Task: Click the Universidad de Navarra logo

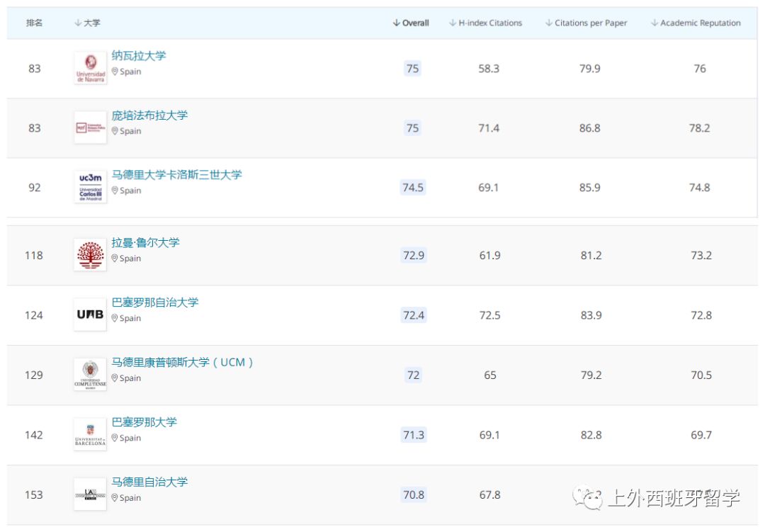Action: [x=90, y=69]
